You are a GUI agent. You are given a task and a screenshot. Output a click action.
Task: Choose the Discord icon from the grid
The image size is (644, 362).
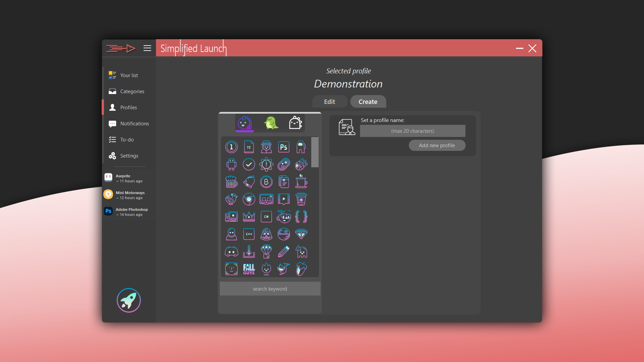231,251
